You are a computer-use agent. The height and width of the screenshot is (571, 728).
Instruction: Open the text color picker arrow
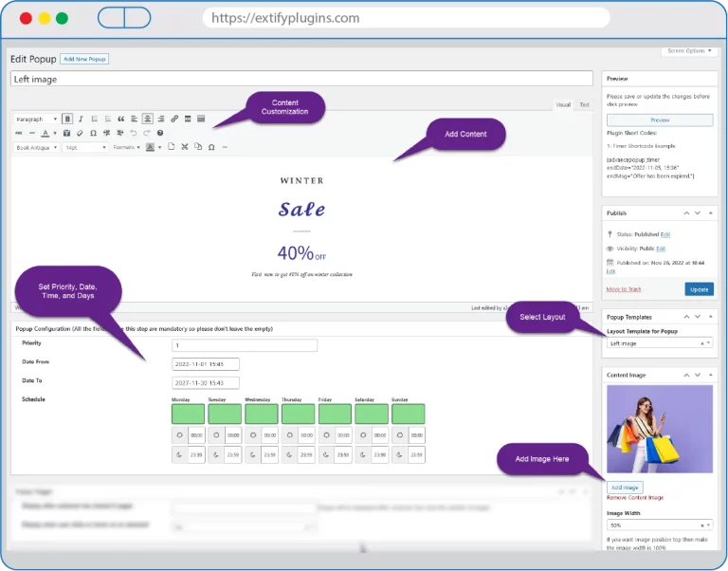[55, 133]
